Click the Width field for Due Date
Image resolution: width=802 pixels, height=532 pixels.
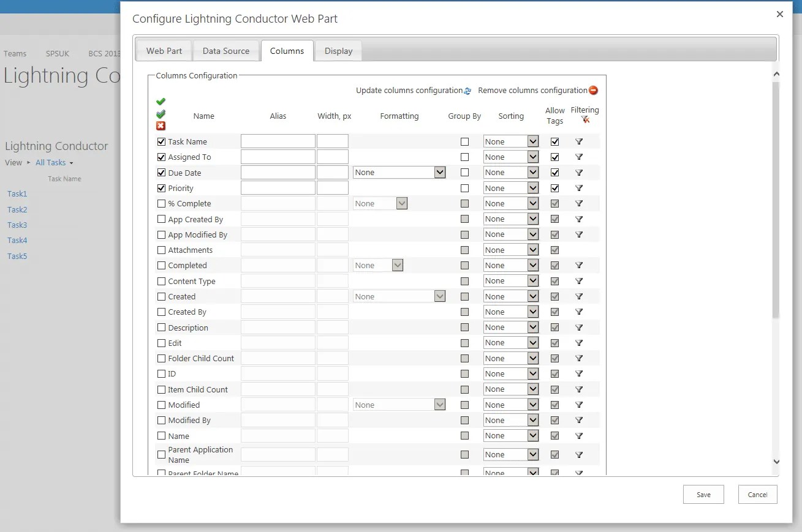333,173
